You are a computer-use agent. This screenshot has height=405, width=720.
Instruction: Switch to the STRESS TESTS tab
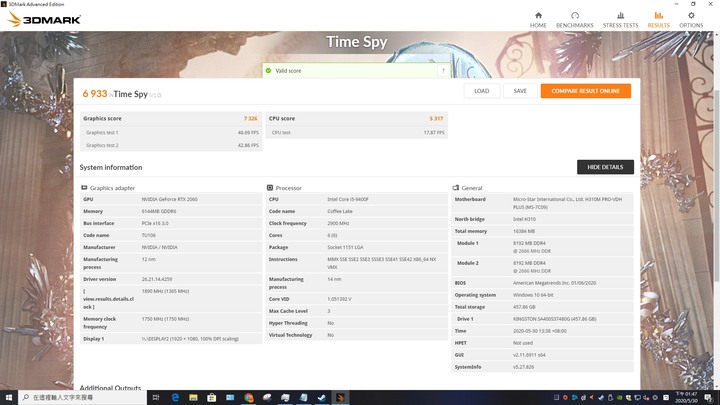[620, 20]
